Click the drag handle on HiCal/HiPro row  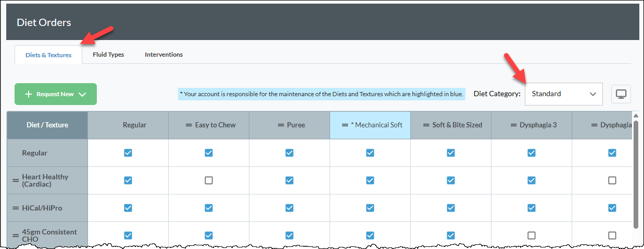[16, 208]
